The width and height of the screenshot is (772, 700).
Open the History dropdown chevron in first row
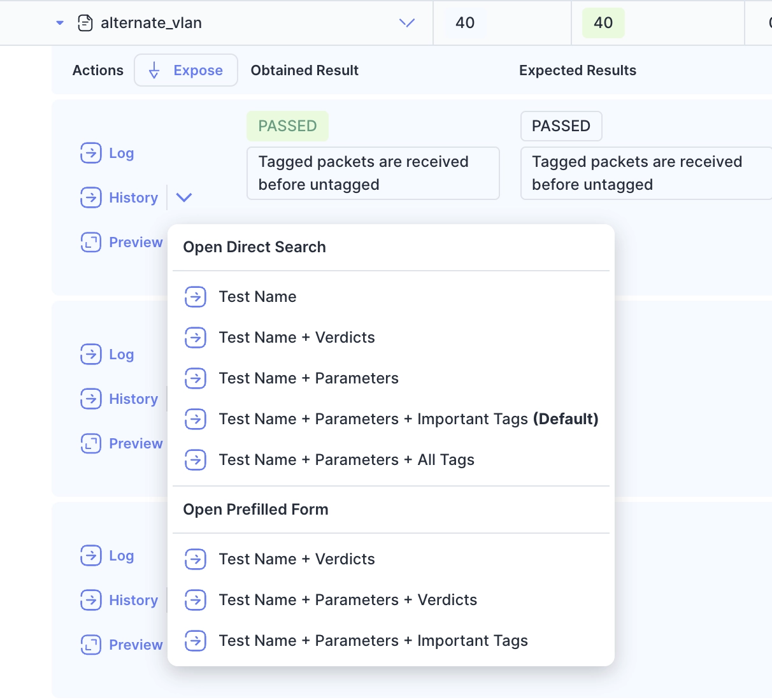(184, 197)
